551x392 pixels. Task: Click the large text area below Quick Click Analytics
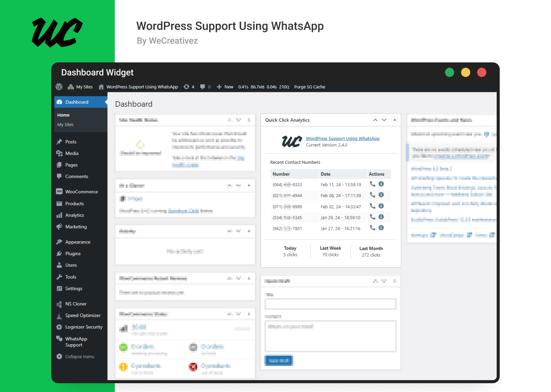click(331, 336)
